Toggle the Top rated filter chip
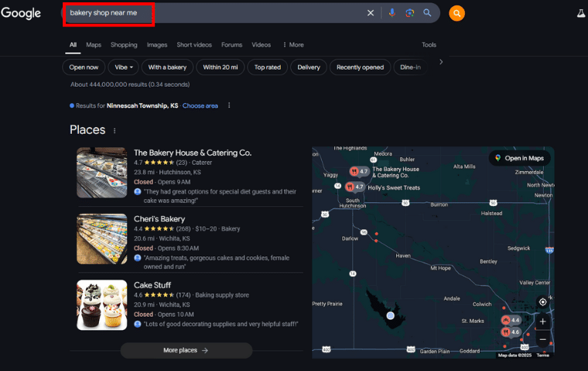This screenshot has height=371, width=588. pyautogui.click(x=268, y=67)
